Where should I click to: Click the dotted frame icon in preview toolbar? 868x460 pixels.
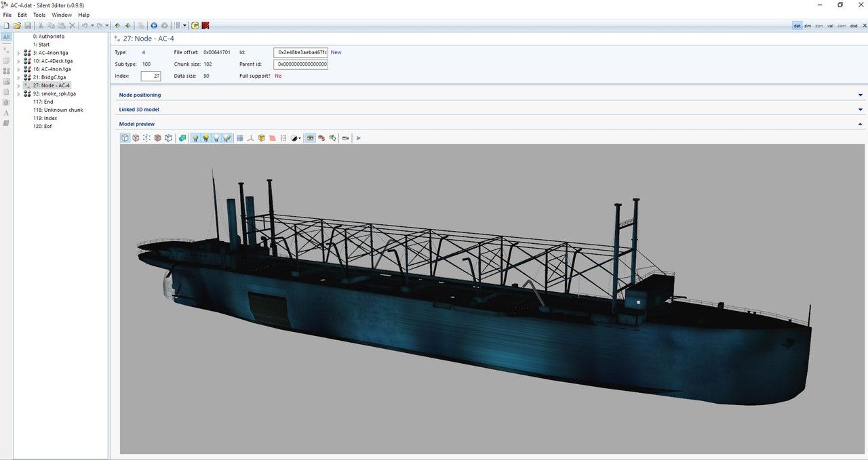[x=283, y=138]
